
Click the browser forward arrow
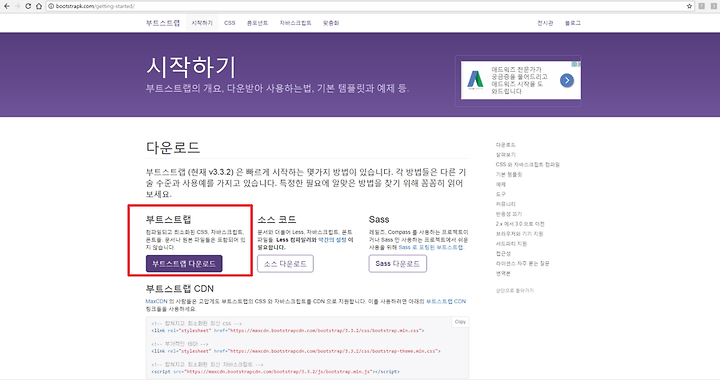17,6
